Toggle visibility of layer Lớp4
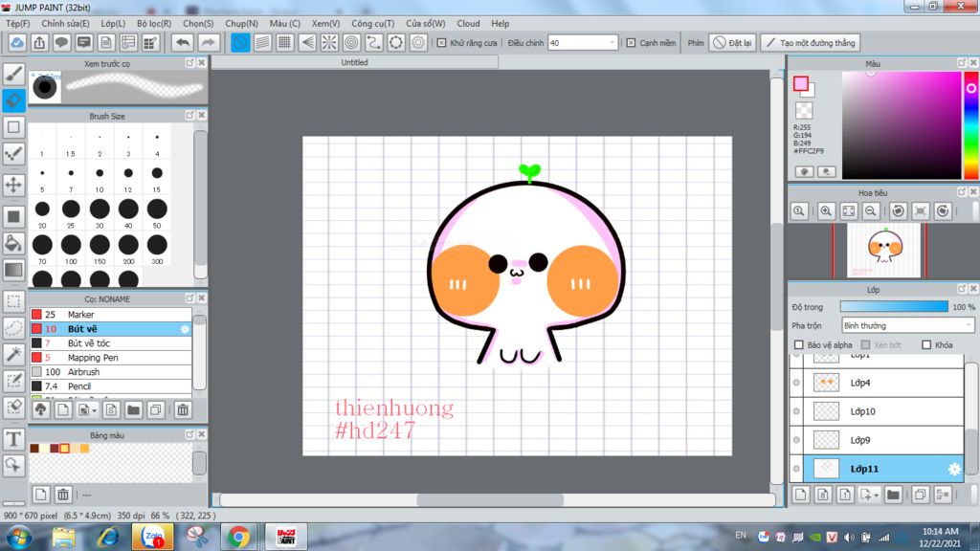Image resolution: width=980 pixels, height=551 pixels. 796,383
